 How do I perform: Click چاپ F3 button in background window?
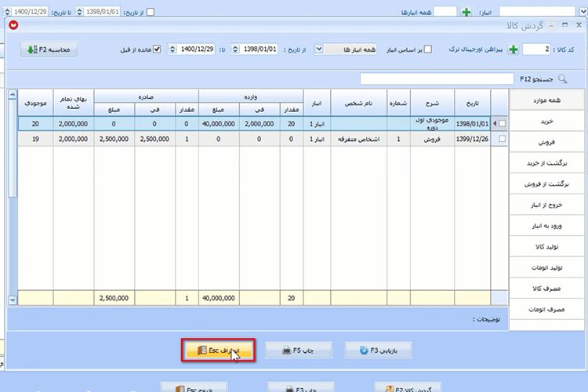tap(301, 387)
